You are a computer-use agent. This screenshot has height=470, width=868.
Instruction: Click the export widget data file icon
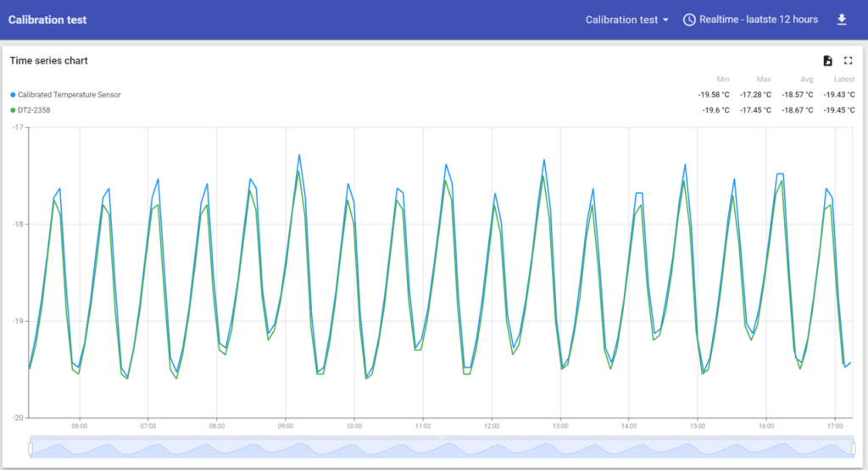828,61
